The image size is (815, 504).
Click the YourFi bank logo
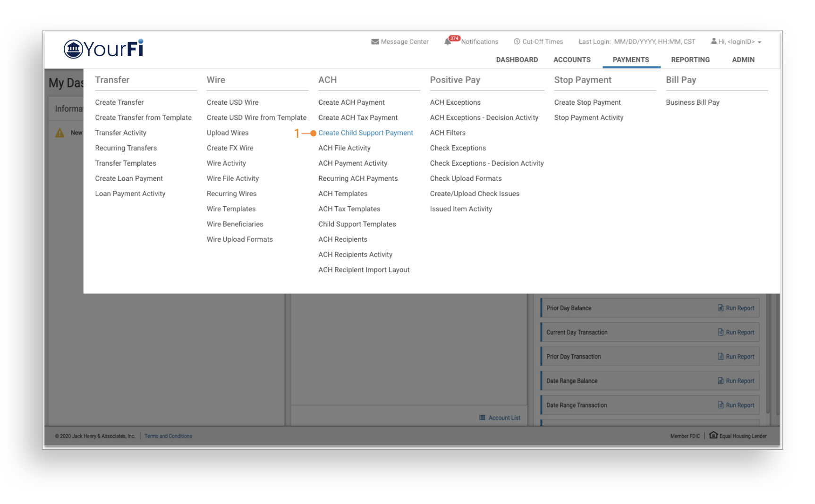tap(103, 49)
